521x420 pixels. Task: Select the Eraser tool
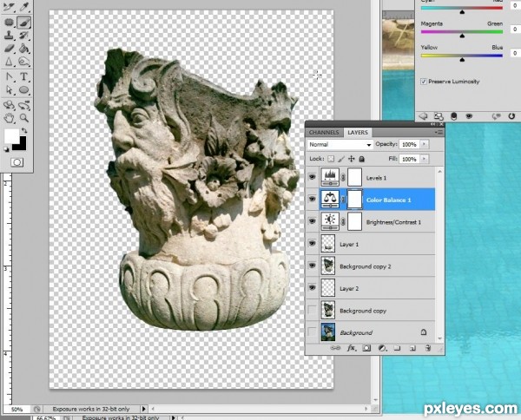9,49
